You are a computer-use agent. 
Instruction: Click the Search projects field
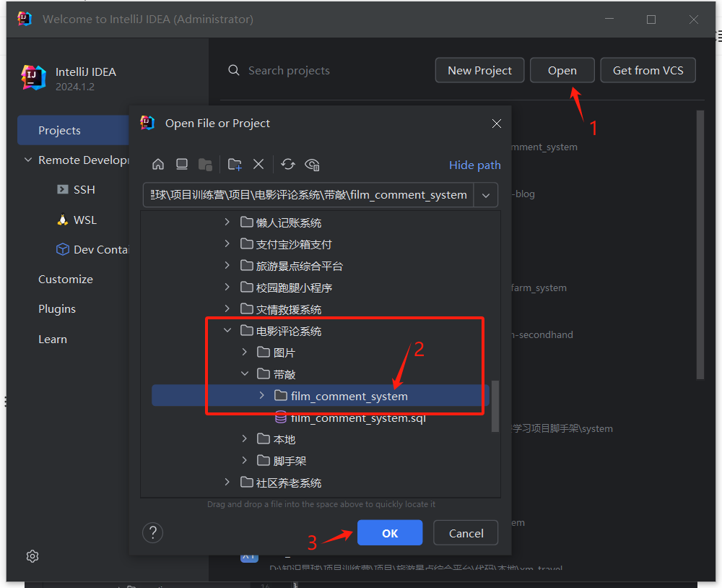coord(290,71)
